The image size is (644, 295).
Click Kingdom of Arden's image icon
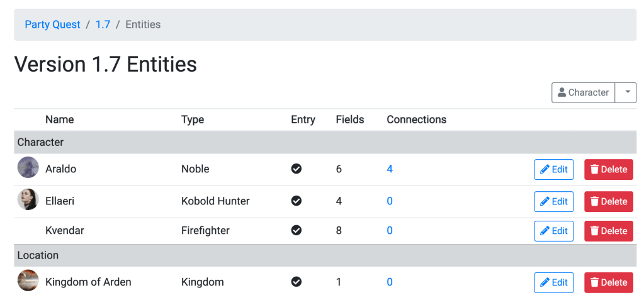[x=28, y=281]
